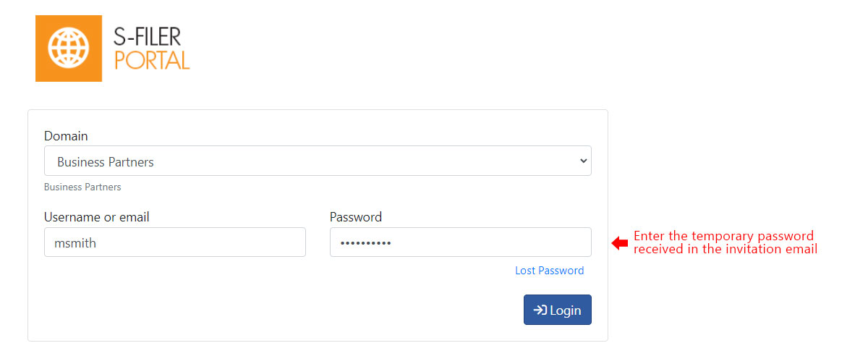Click the Login button

[x=558, y=310]
